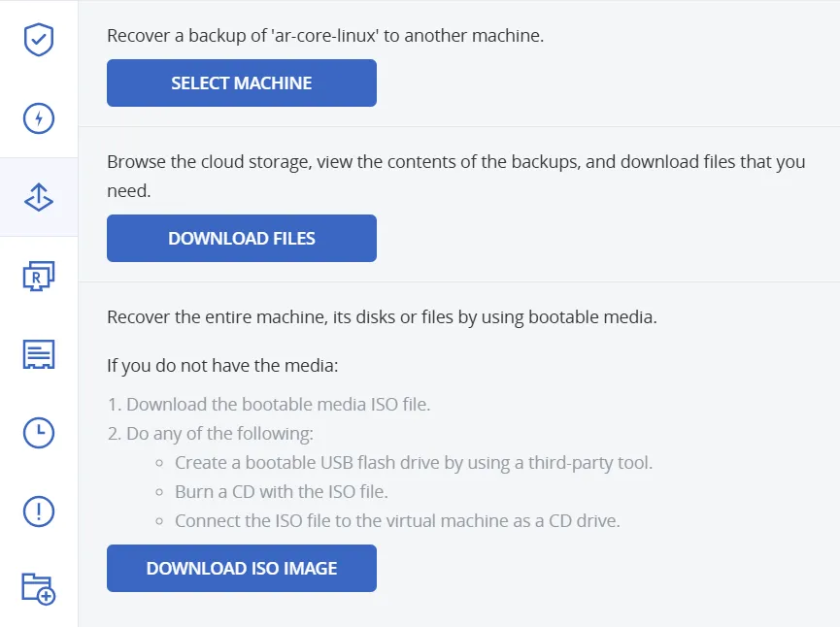The image size is (840, 627).
Task: Open the remote desktop 'R' screens icon
Action: coord(38,276)
